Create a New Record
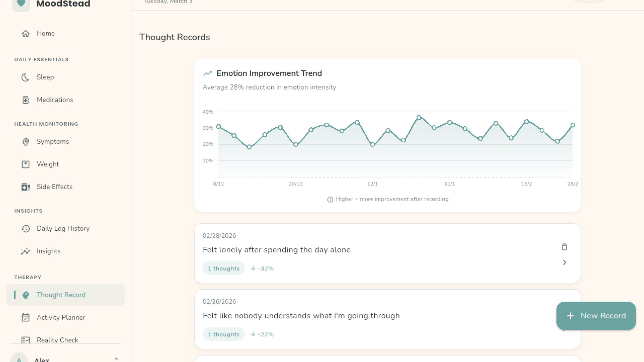 coord(596,316)
